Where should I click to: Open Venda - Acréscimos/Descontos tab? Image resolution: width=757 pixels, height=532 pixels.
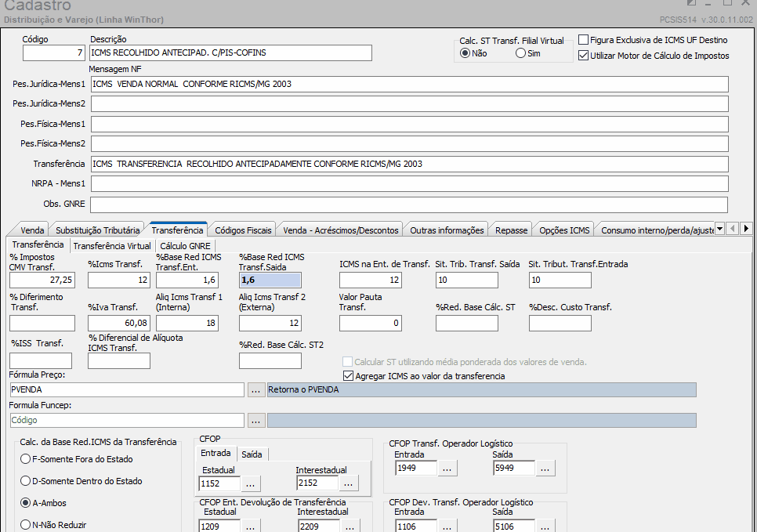coord(341,230)
